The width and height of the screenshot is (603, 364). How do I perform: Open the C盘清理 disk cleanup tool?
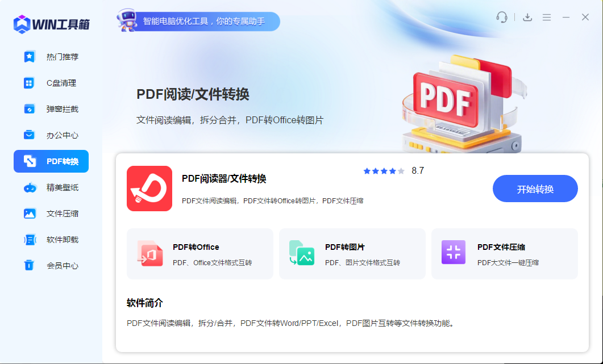pos(51,82)
